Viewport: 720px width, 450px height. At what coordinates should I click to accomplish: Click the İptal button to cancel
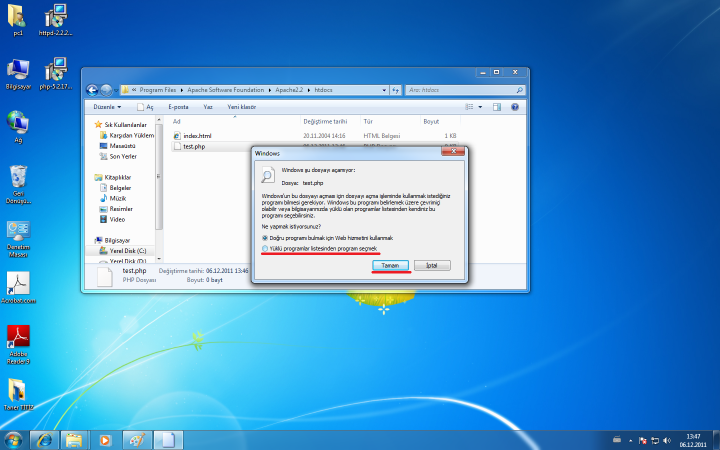(x=432, y=265)
